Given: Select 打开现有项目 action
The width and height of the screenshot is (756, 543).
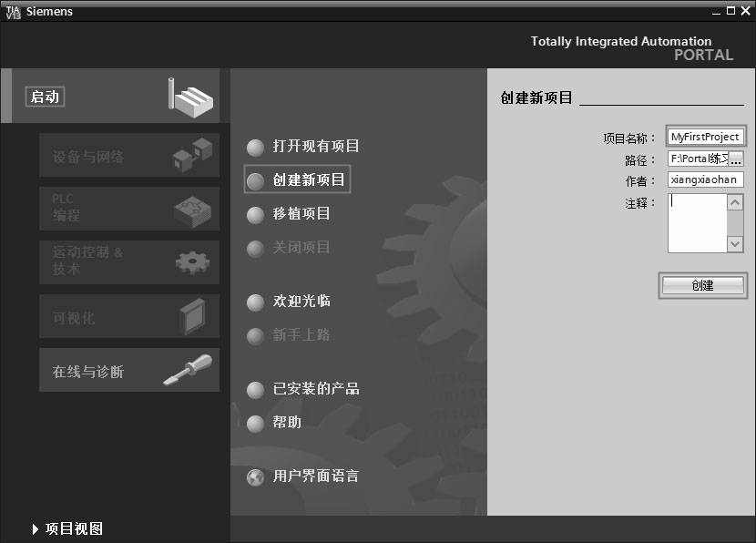Looking at the screenshot, I should coord(316,146).
